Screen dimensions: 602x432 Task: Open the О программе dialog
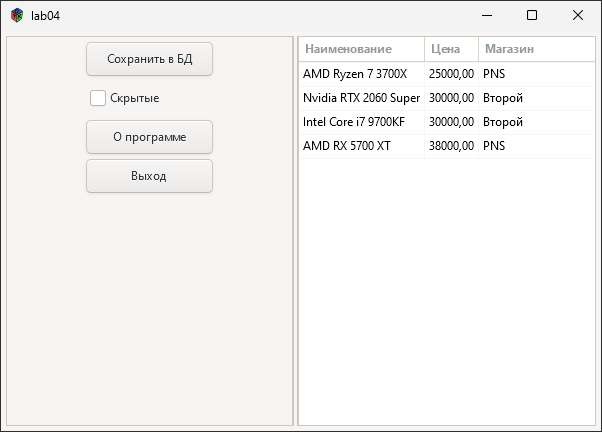click(x=149, y=137)
